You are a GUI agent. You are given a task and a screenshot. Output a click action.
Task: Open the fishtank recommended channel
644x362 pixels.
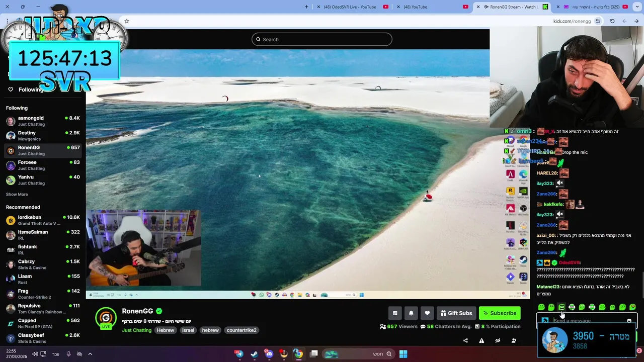tap(43, 249)
